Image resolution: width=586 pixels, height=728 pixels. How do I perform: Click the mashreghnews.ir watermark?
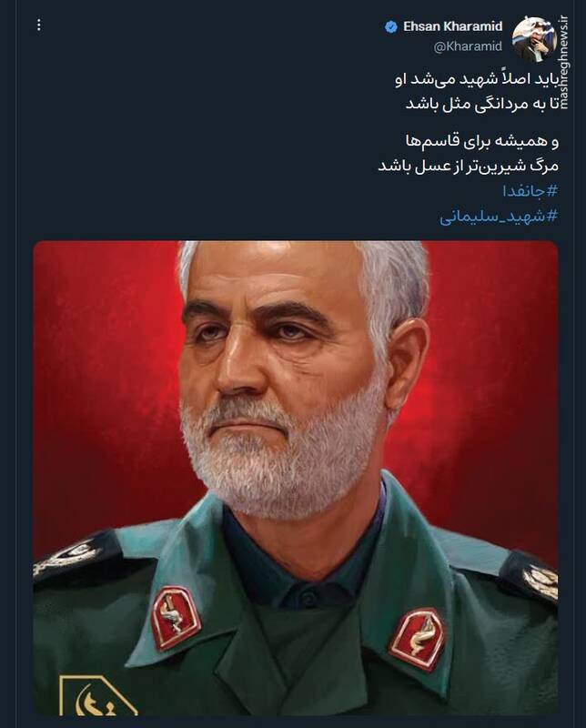coord(564,62)
